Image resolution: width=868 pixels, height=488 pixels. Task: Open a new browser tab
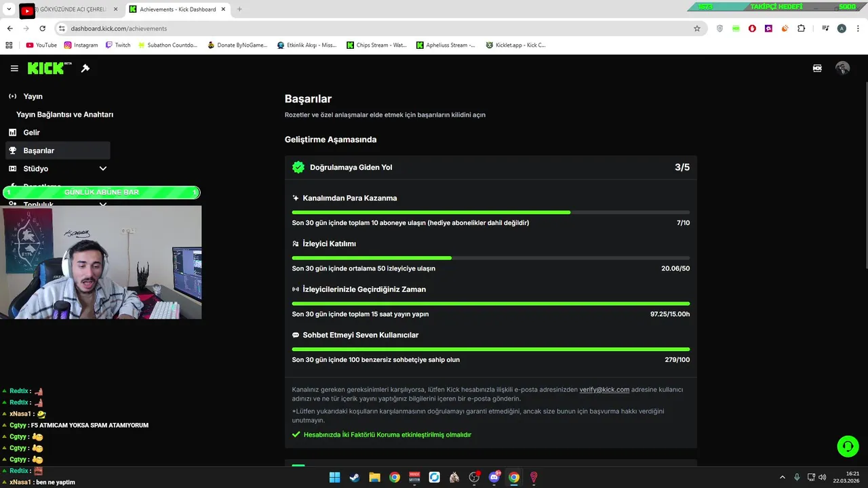click(239, 9)
